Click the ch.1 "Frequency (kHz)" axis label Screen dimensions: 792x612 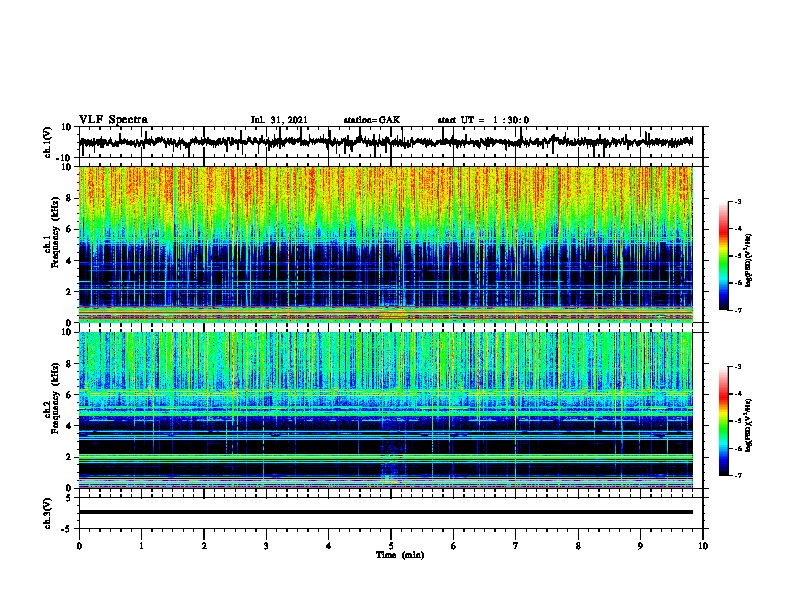pos(55,233)
